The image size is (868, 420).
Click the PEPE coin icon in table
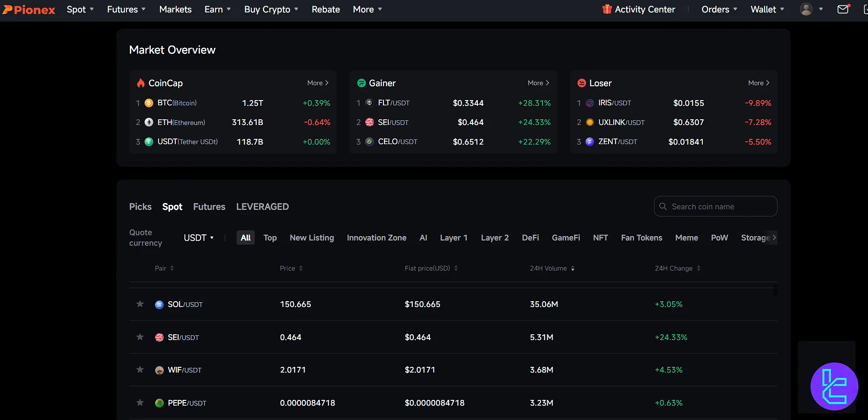[159, 403]
